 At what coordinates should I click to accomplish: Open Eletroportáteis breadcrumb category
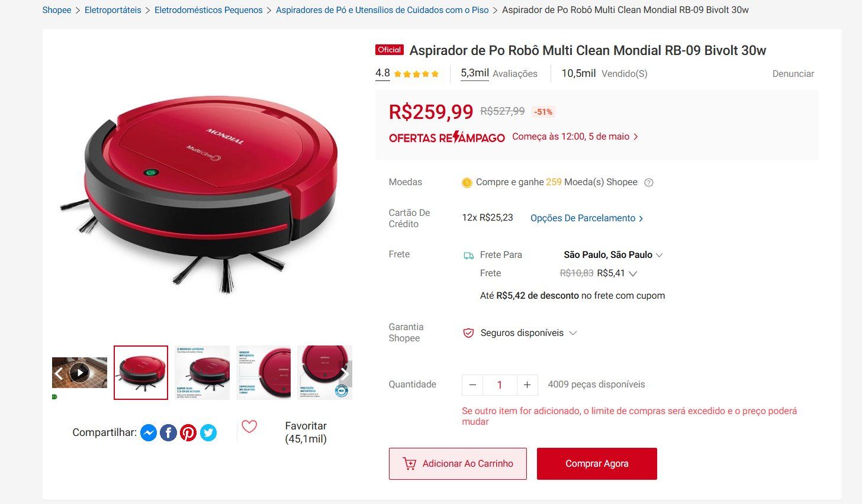[x=113, y=10]
